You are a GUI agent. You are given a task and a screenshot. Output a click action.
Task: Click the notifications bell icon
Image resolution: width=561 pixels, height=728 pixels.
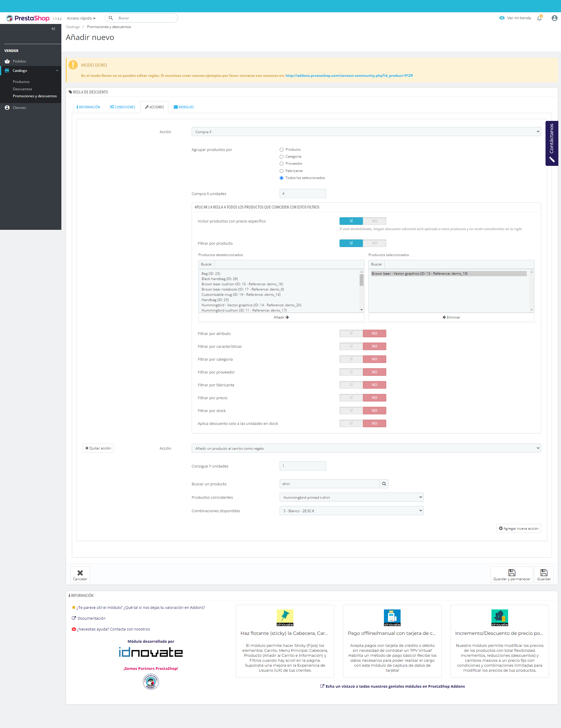(x=539, y=18)
